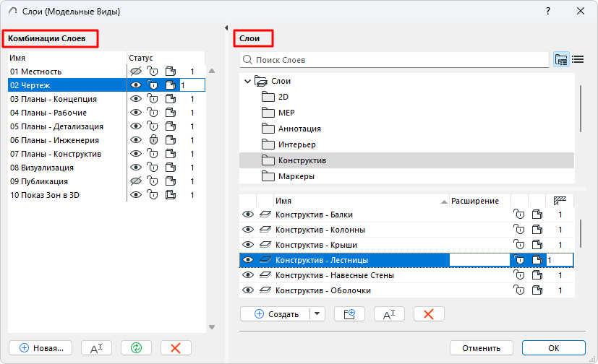Click the lock icon for 06 Планы - Инженерия
598x364 pixels.
[x=153, y=140]
